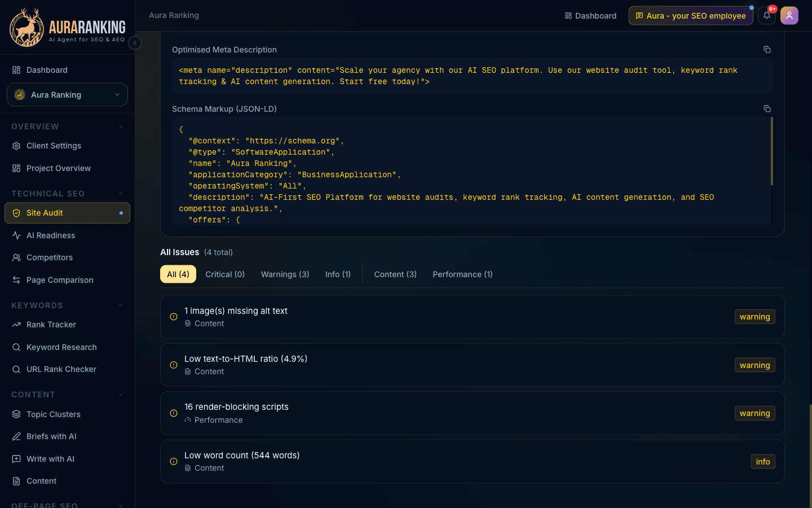This screenshot has height=508, width=812.
Task: Click the Aura Ranking deer logo
Action: [27, 27]
